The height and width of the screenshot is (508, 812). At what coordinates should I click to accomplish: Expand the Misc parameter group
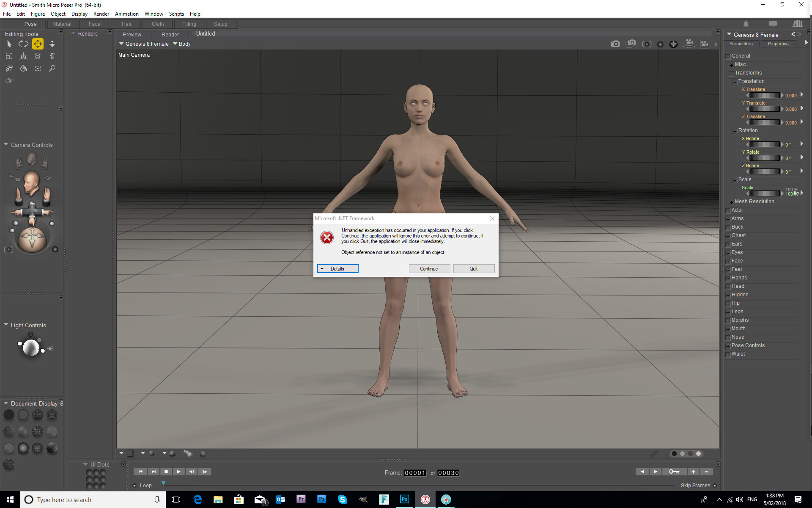coord(731,65)
